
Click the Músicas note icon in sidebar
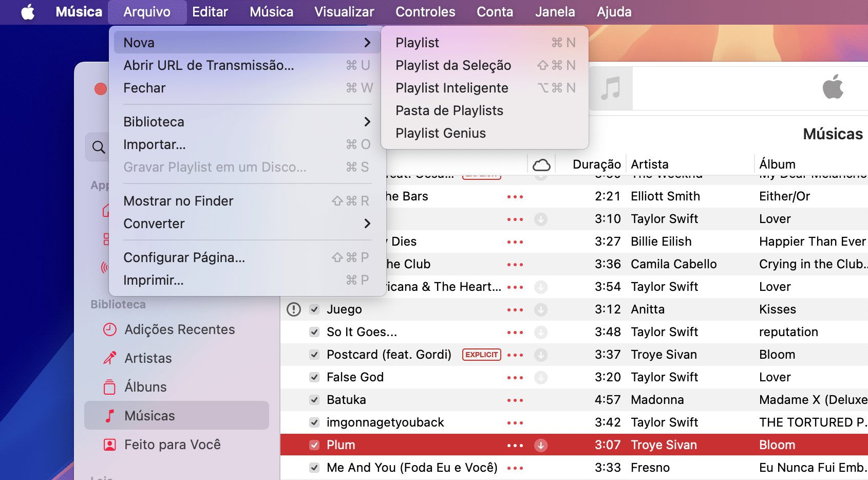(110, 416)
